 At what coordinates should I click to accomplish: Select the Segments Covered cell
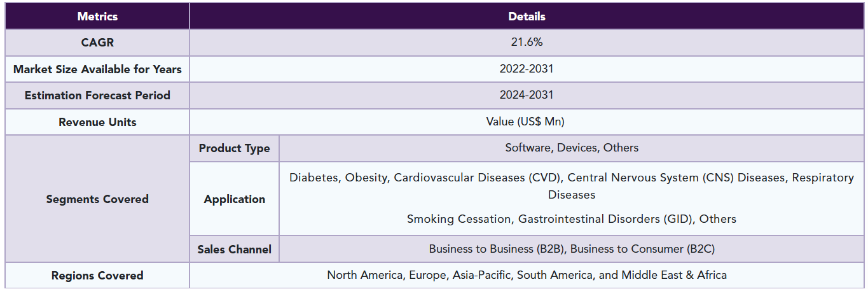[97, 199]
